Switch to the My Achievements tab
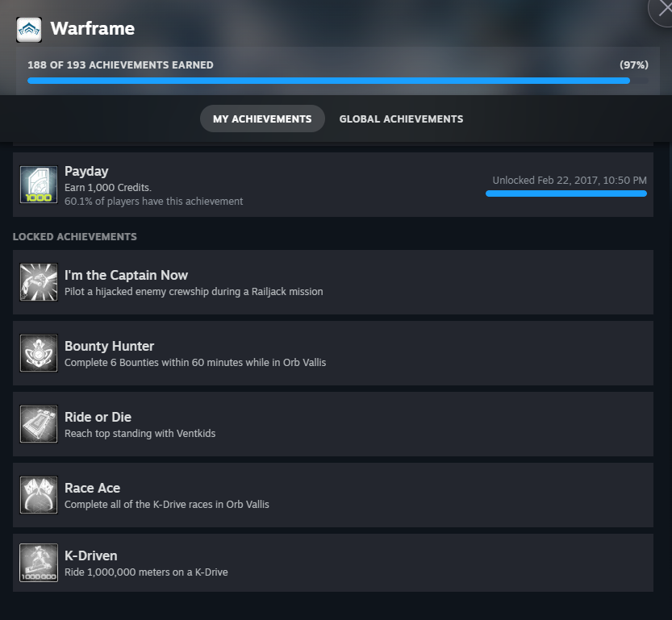Image resolution: width=672 pixels, height=620 pixels. pos(262,119)
